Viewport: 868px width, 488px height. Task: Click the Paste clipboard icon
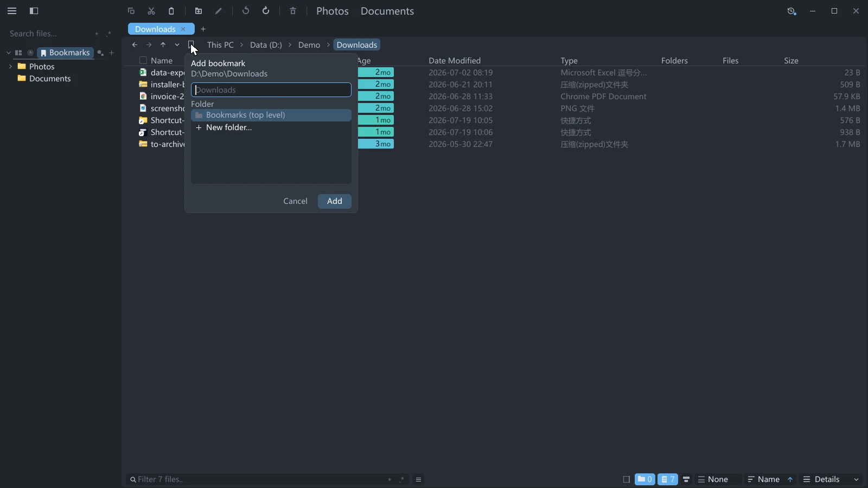pos(171,11)
